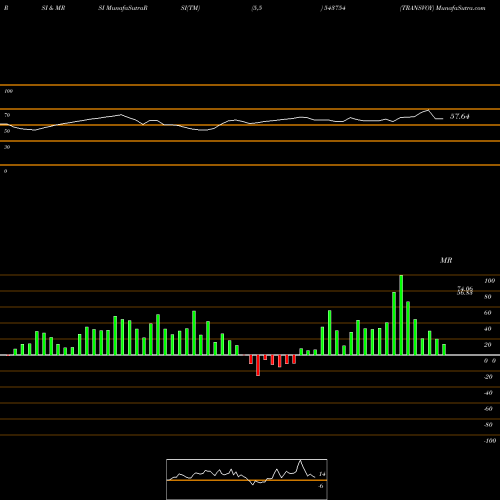Click the RSI value label 57.64

[460, 116]
